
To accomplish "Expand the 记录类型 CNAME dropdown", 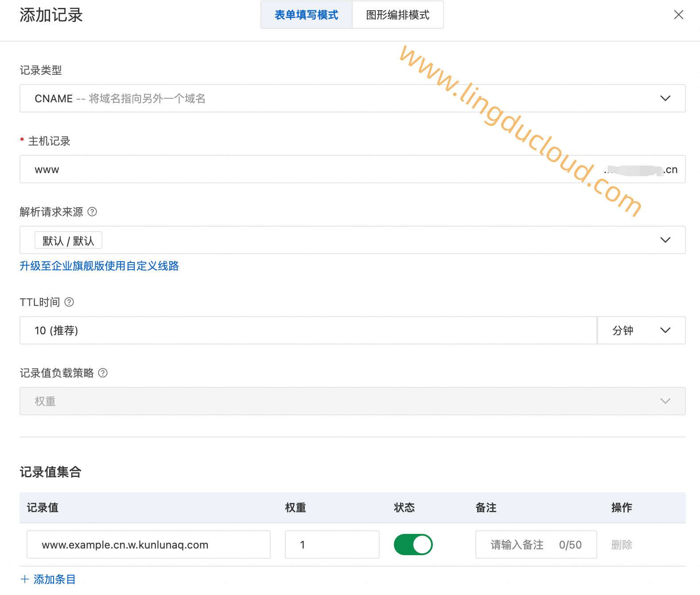I will coord(352,98).
